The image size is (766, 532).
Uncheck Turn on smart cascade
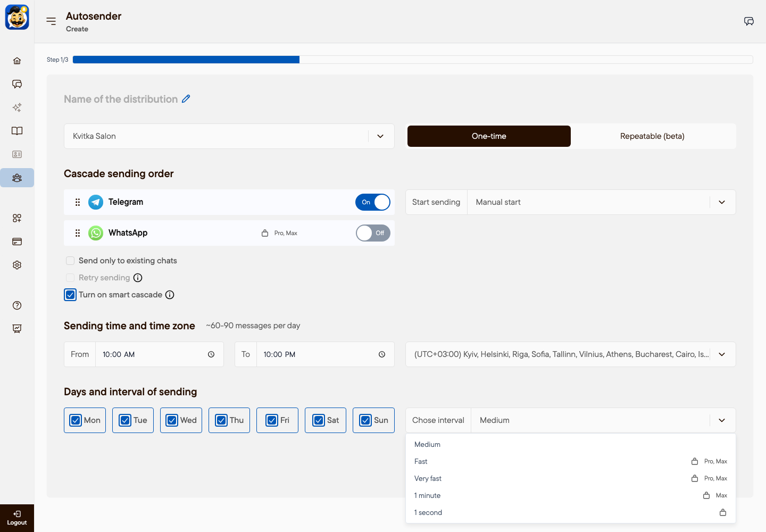(70, 295)
